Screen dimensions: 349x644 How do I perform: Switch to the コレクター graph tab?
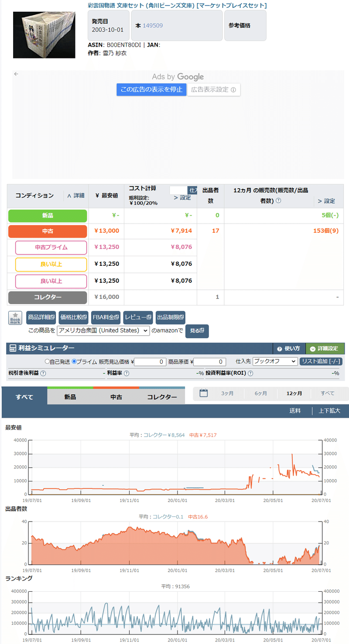click(162, 397)
